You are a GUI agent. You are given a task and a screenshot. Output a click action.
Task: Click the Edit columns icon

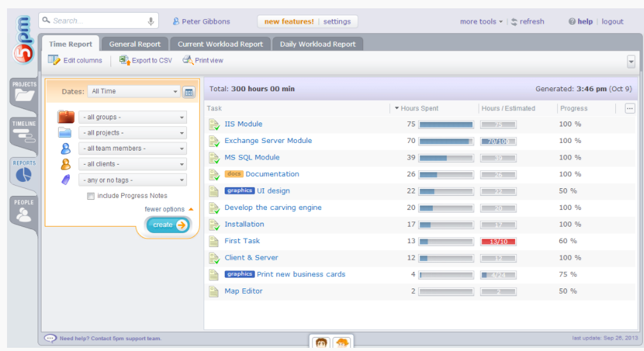[x=54, y=60]
